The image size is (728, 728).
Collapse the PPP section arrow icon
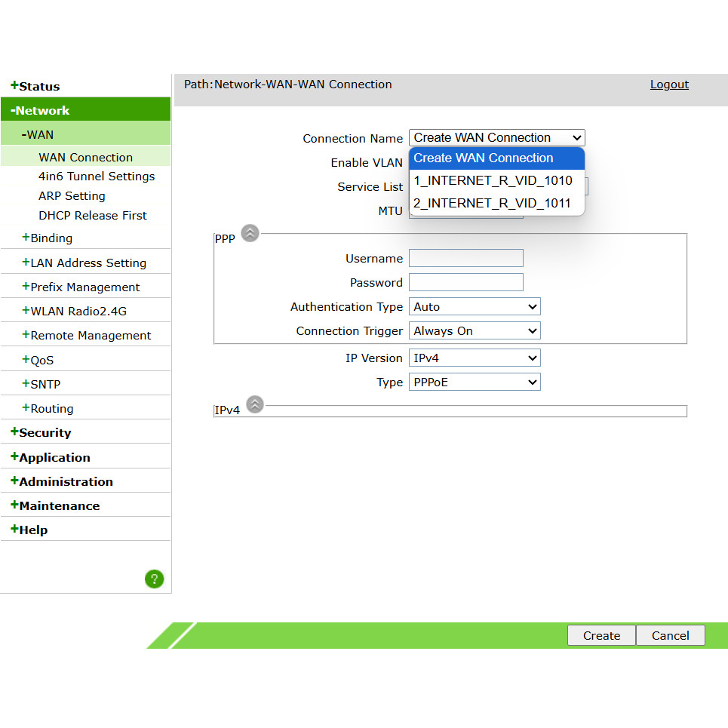[x=250, y=233]
